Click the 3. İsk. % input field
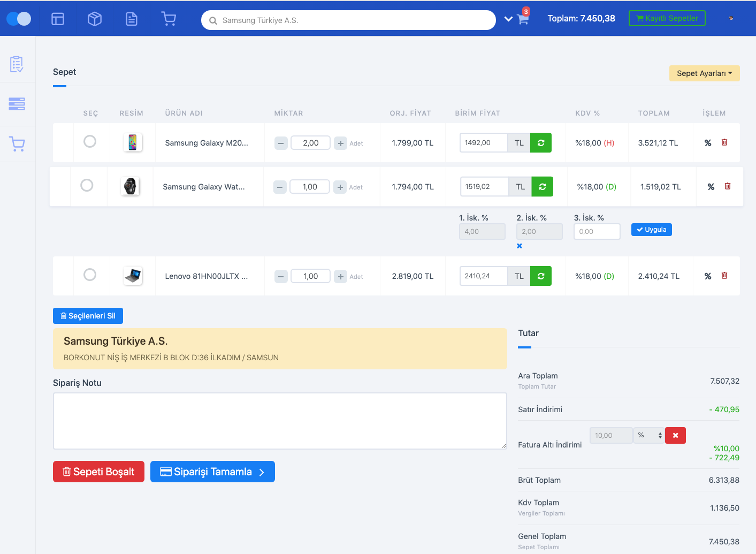Image resolution: width=756 pixels, height=554 pixels. [597, 232]
